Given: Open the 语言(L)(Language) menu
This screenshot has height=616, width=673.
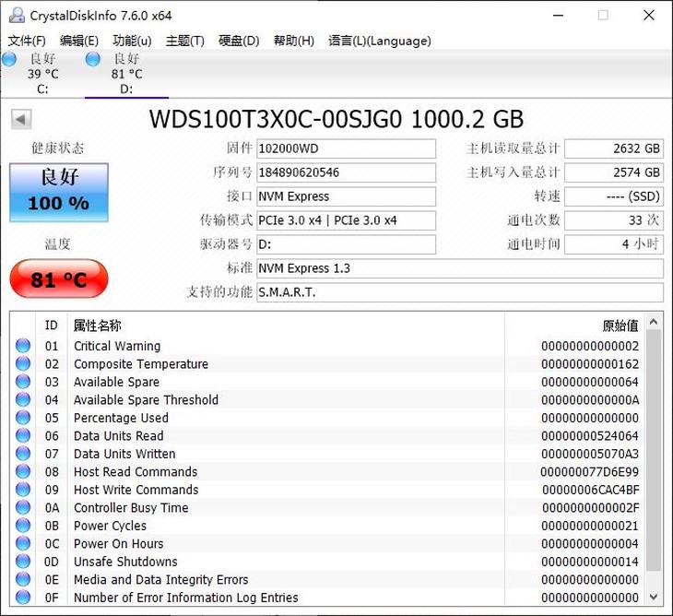Looking at the screenshot, I should (x=380, y=41).
